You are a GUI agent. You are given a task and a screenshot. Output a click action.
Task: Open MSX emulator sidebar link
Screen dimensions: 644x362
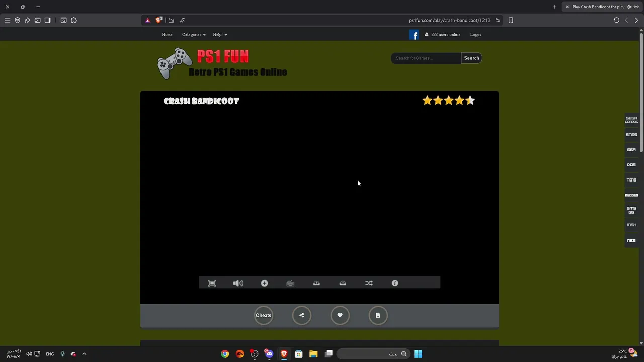pyautogui.click(x=631, y=225)
